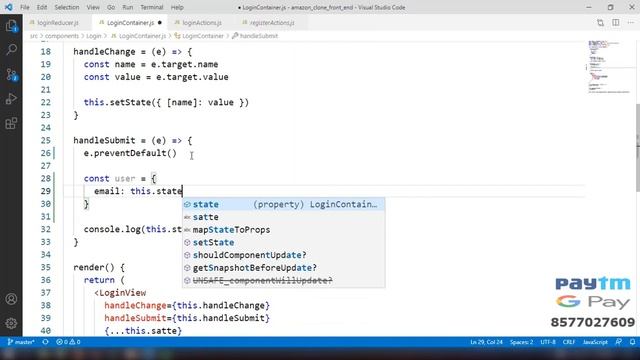Open the Run and Debug view
This screenshot has height=360, width=640.
(x=11, y=98)
